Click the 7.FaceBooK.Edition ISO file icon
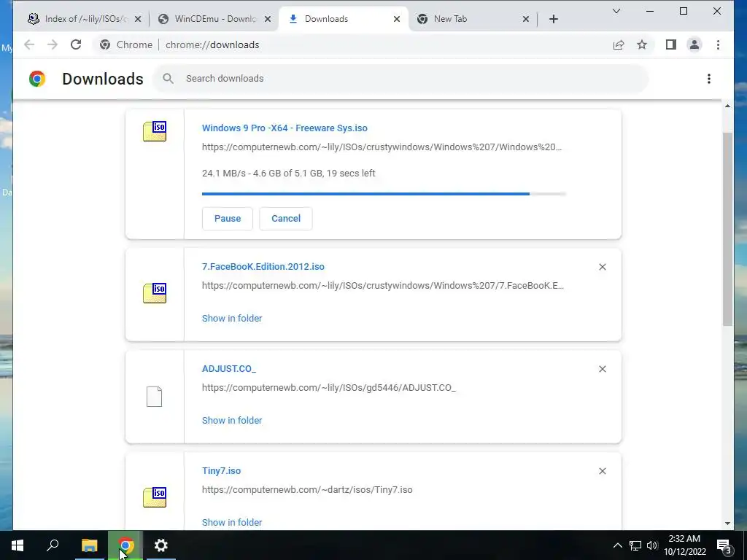Image resolution: width=747 pixels, height=560 pixels. pyautogui.click(x=155, y=293)
